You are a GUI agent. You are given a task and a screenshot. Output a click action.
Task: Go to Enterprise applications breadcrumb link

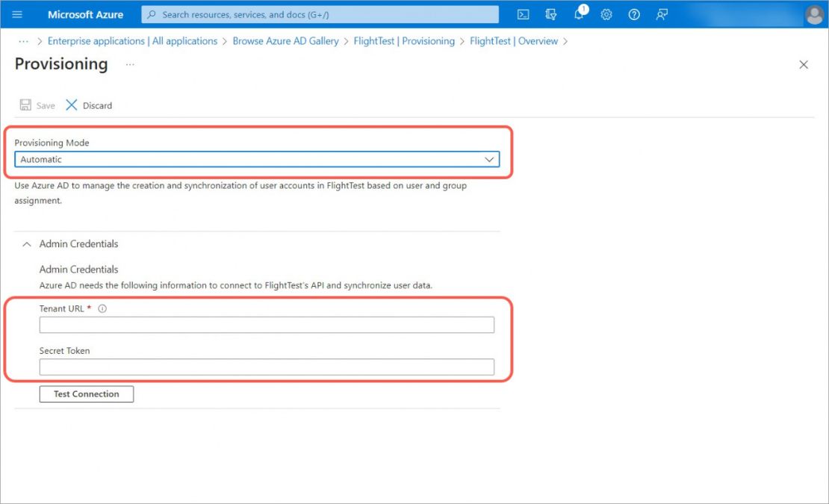(132, 41)
